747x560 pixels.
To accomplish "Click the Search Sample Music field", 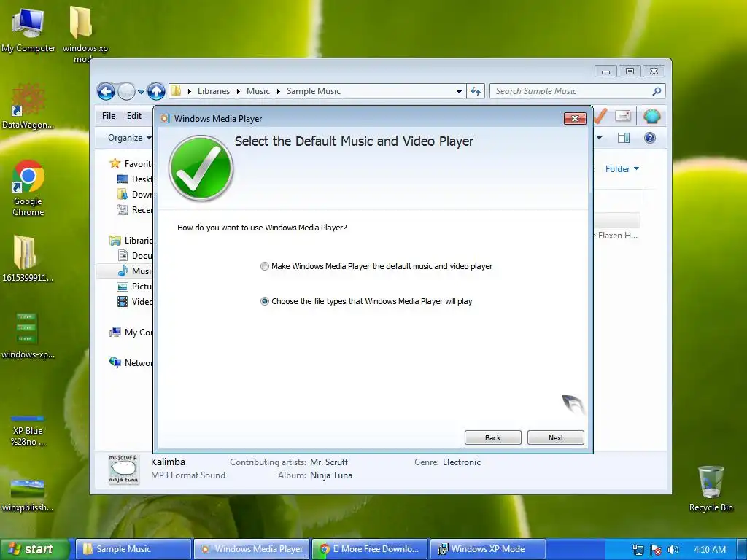I will coord(572,91).
